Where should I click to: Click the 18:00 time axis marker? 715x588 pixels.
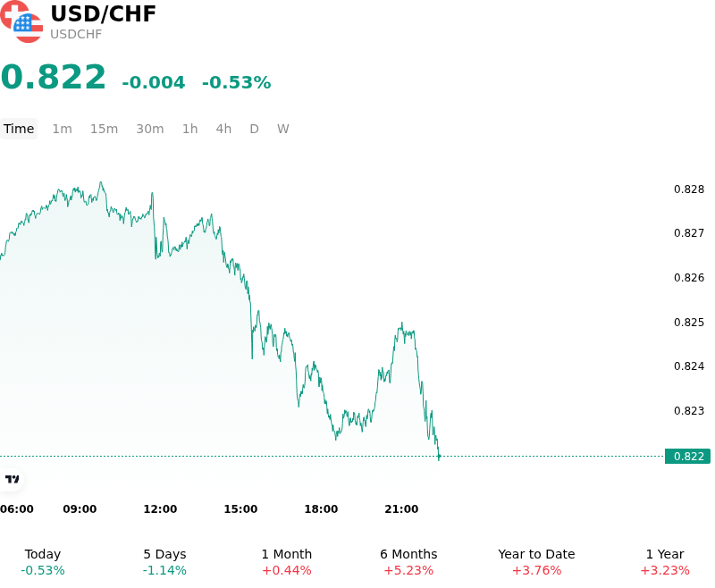[321, 509]
